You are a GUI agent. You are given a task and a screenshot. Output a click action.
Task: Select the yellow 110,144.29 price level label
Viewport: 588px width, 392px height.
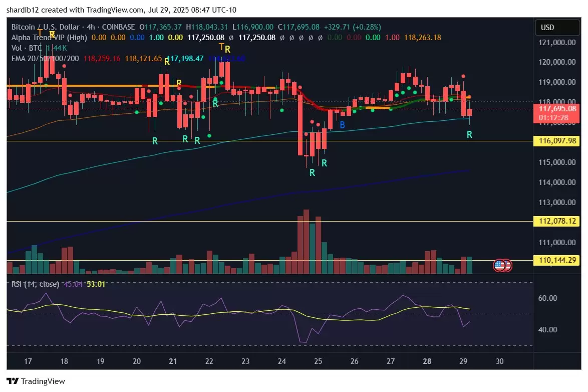pyautogui.click(x=557, y=260)
